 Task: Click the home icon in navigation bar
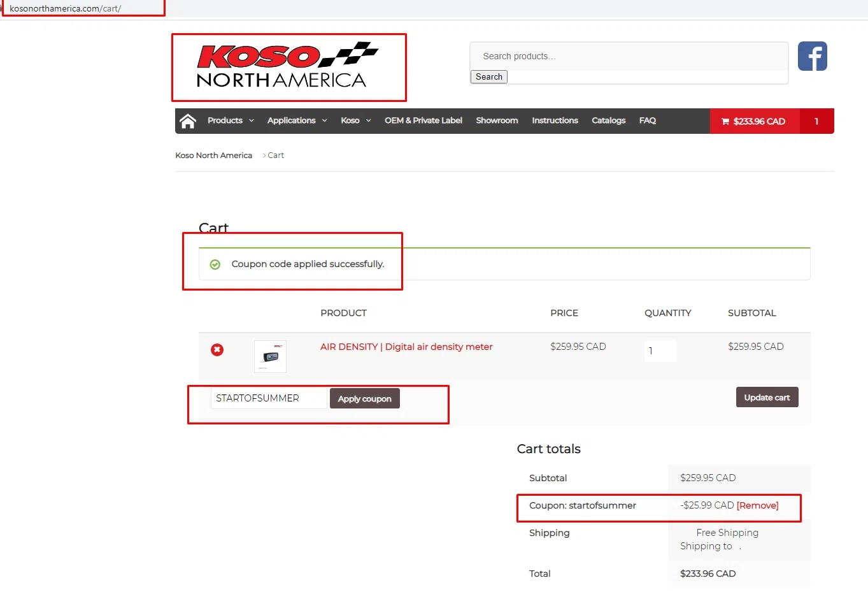pyautogui.click(x=188, y=120)
